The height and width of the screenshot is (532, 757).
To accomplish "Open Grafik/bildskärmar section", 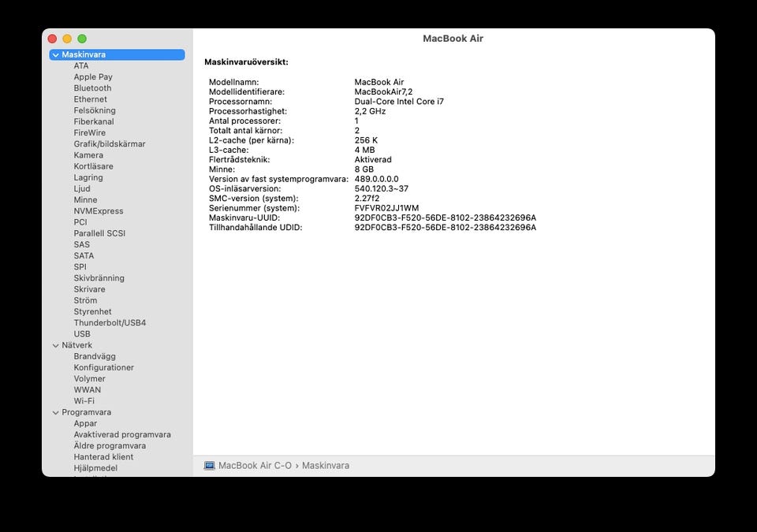I will click(110, 144).
